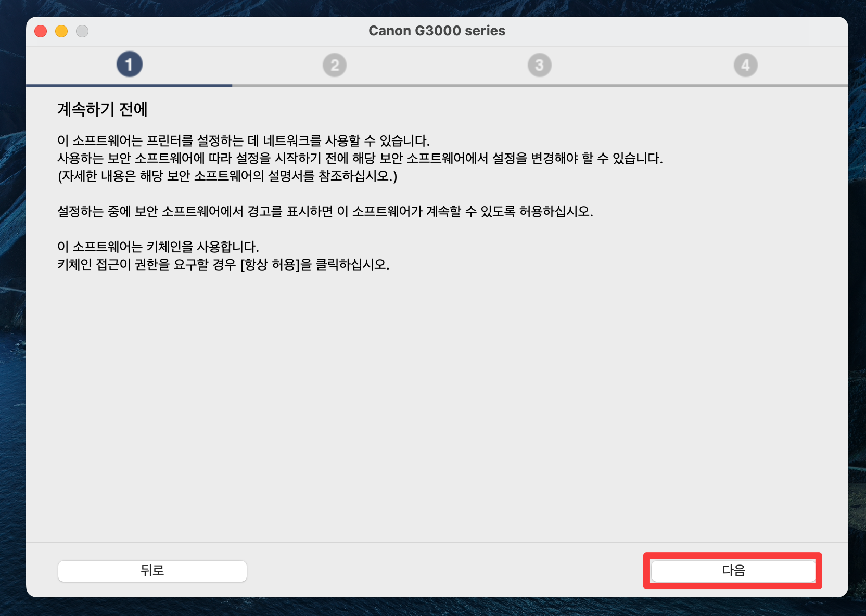Viewport: 866px width, 616px height.
Task: Close the Canon G3000 series window
Action: coord(41,31)
